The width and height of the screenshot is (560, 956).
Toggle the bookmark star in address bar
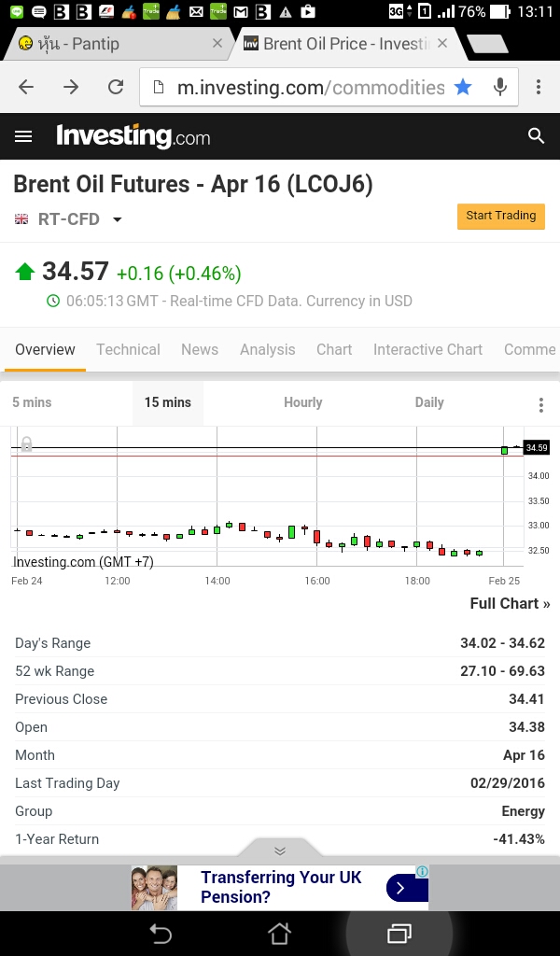click(463, 87)
